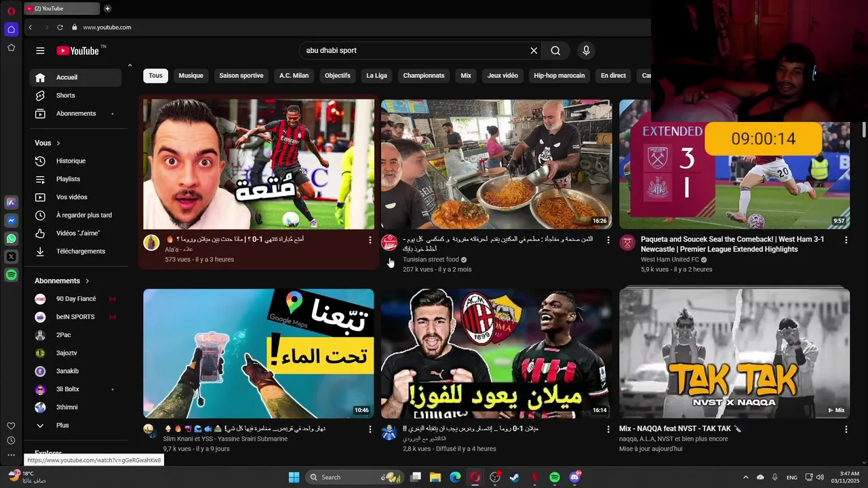Open more options for the Milan Roma video

pos(608,429)
